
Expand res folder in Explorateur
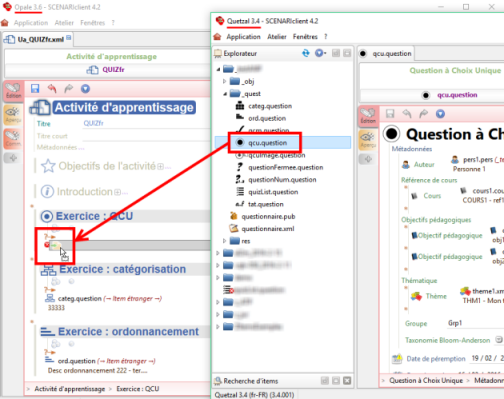(x=224, y=241)
